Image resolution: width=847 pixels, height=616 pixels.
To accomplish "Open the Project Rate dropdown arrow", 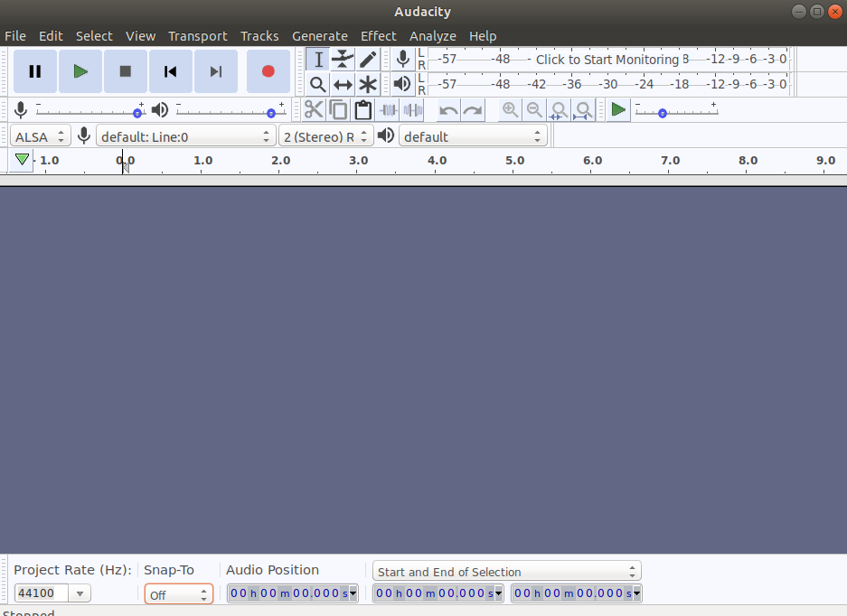I will click(80, 593).
